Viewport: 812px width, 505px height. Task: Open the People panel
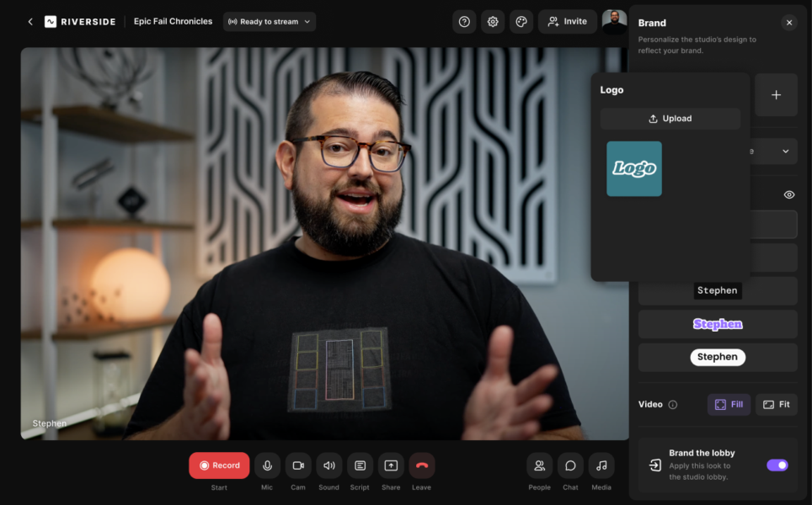coord(539,465)
